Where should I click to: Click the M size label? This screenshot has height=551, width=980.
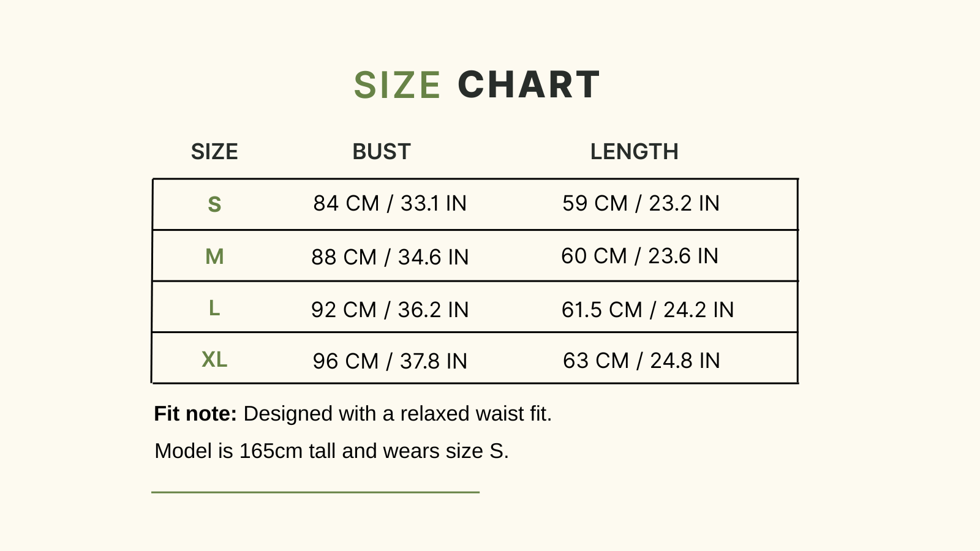pyautogui.click(x=214, y=257)
